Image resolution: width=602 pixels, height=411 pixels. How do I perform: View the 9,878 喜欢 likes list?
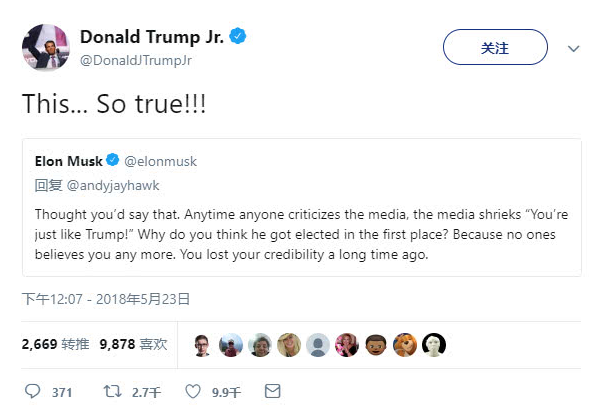(133, 344)
